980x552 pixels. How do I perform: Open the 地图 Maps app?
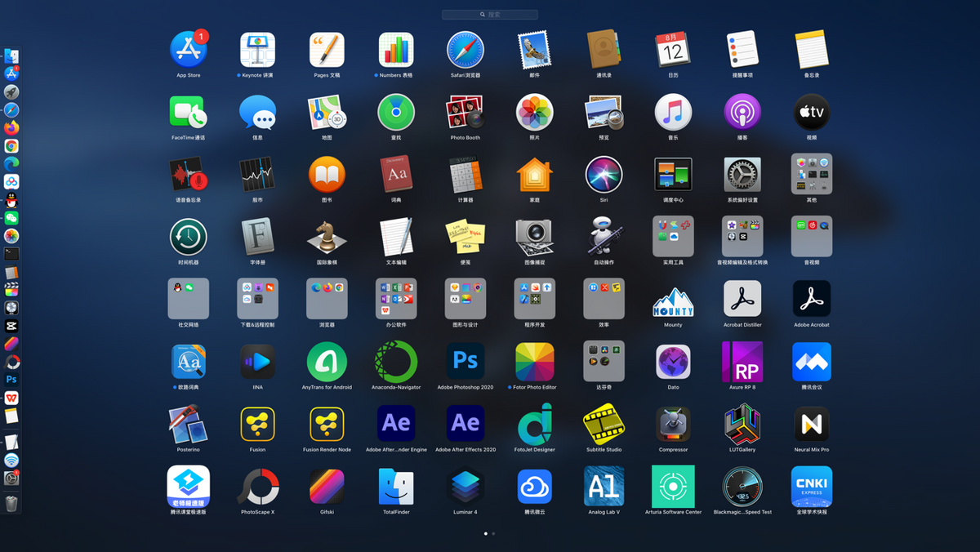(327, 112)
